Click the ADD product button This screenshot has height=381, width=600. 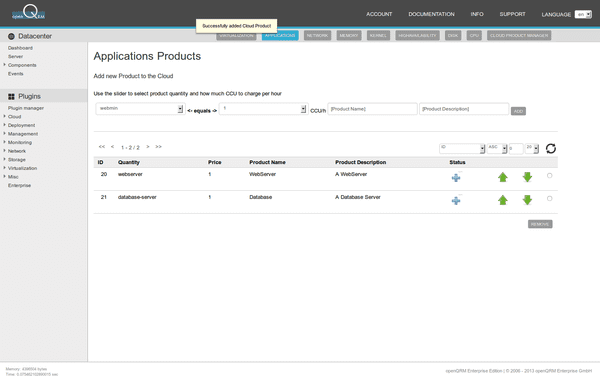coord(518,111)
